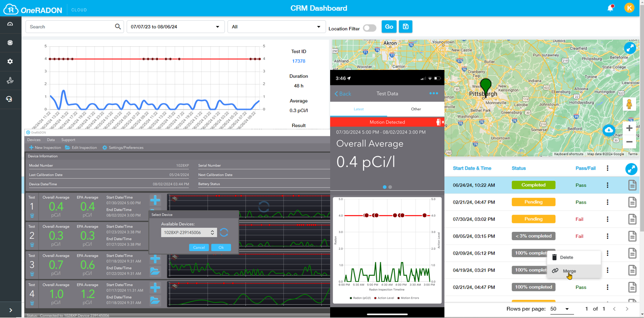This screenshot has height=318, width=644.
Task: Select the Devices chip icon in sidebar
Action: 10,43
